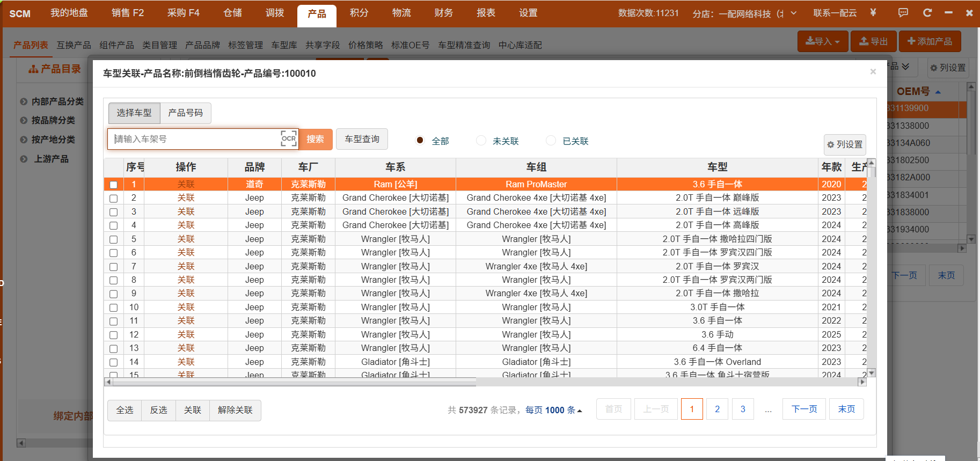Open 列设置 gear in dialog
This screenshot has height=461, width=980.
pos(845,144)
